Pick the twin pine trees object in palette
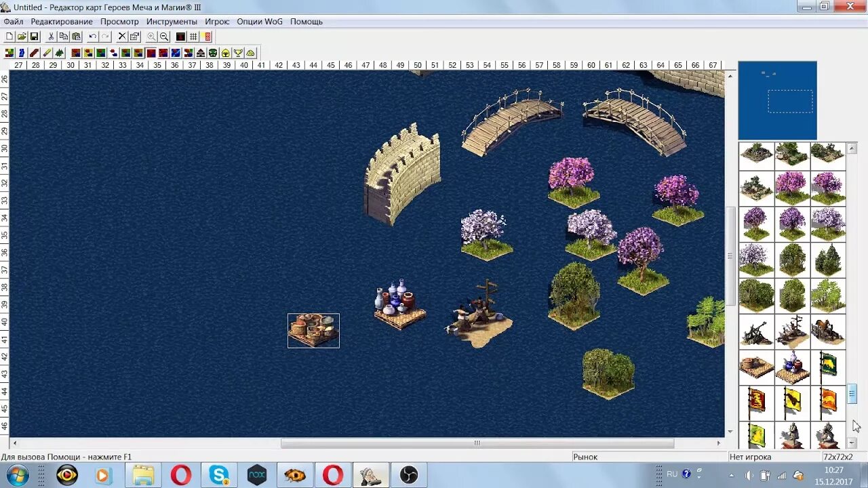The width and height of the screenshot is (868, 488). (x=828, y=260)
